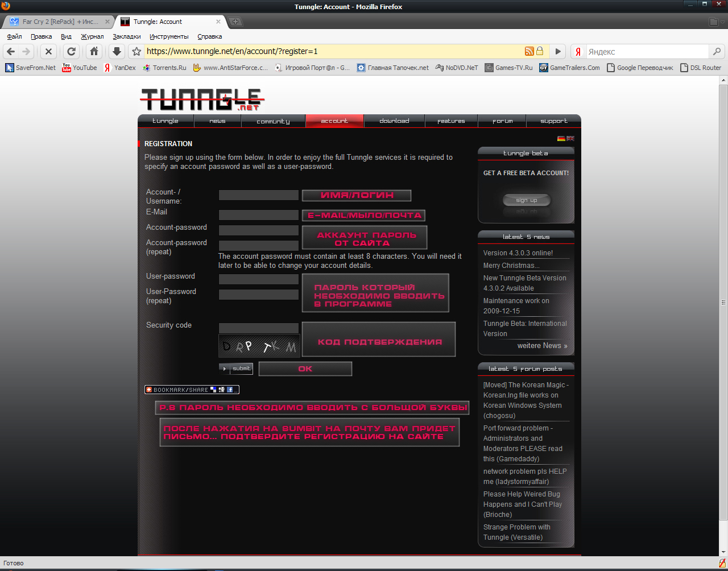Image resolution: width=728 pixels, height=571 pixels.
Task: Open the download tab on Tunngle navbar
Action: point(394,121)
